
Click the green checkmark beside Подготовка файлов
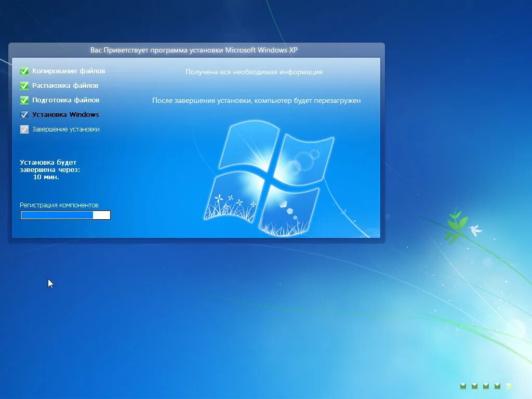click(24, 100)
